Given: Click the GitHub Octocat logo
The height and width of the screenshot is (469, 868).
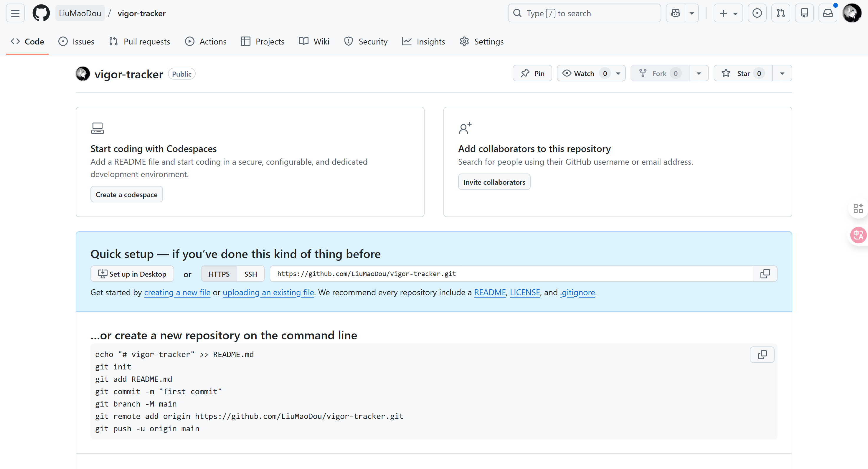Looking at the screenshot, I should (41, 13).
